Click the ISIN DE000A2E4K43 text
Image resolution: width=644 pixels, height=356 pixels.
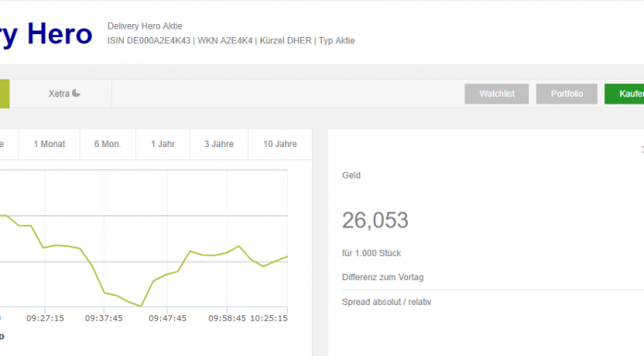(x=149, y=41)
